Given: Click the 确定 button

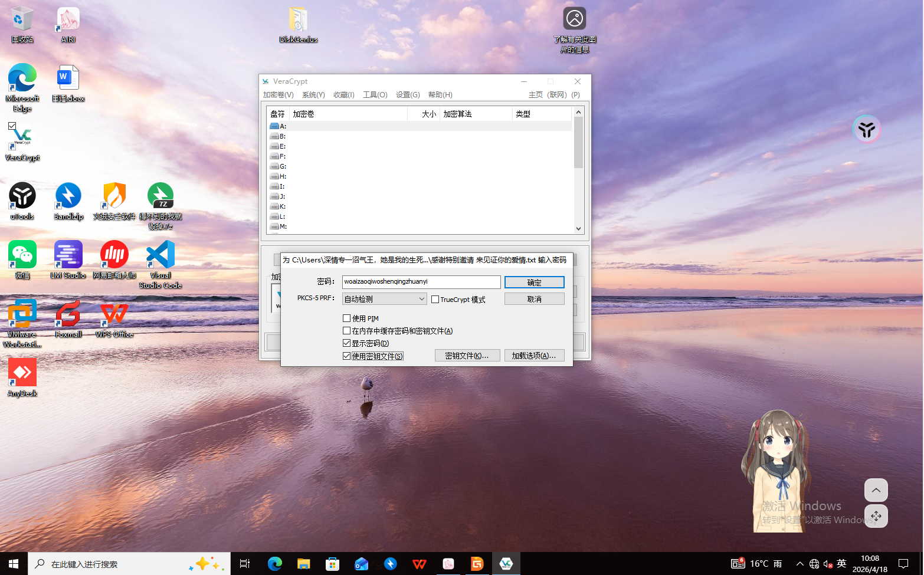Looking at the screenshot, I should (534, 282).
